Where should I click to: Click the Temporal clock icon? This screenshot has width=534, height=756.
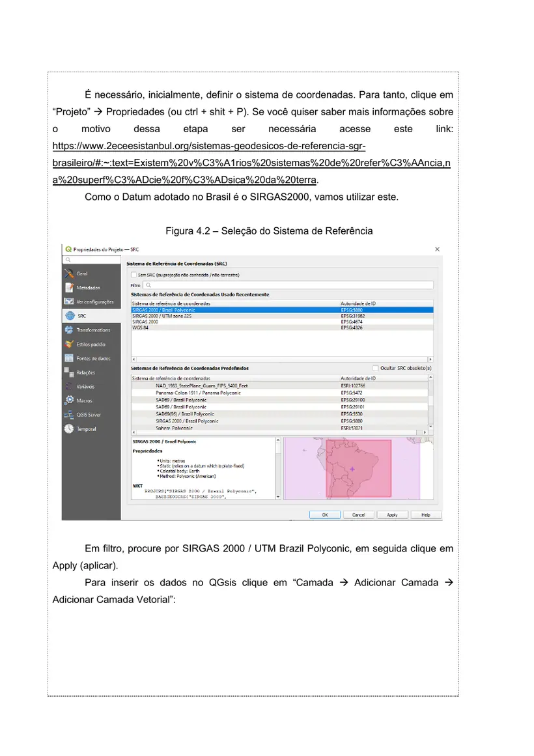pos(69,428)
